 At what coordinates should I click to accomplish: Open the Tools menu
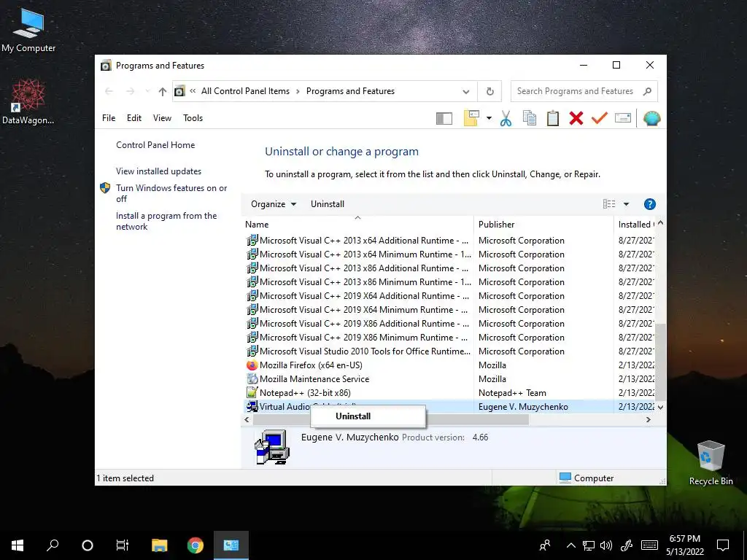[x=193, y=118]
